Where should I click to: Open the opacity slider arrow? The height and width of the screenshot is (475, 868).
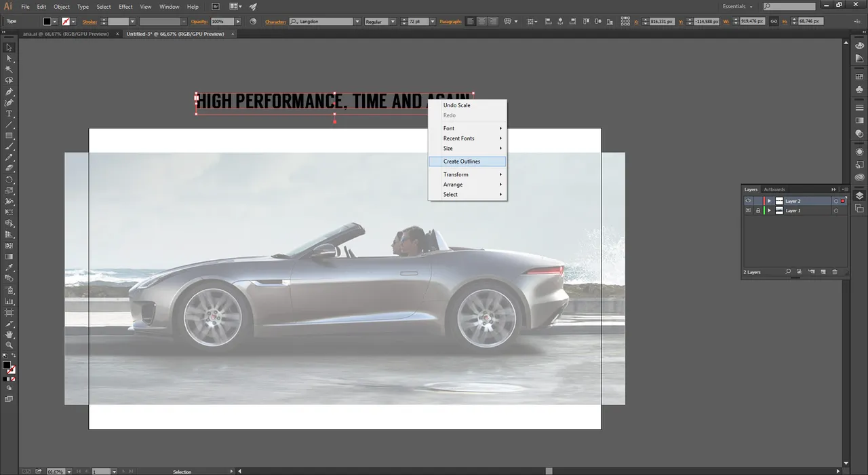[238, 22]
